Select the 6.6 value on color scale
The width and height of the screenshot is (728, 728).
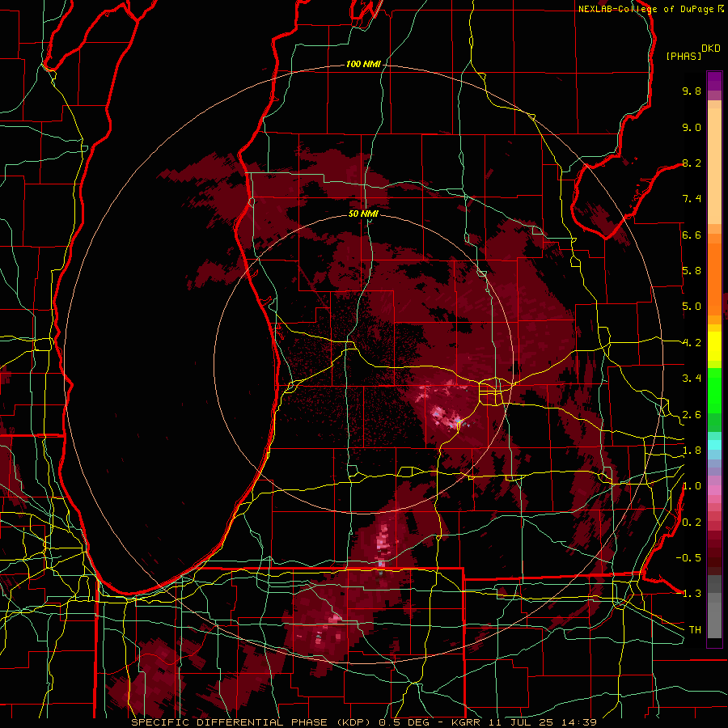692,235
